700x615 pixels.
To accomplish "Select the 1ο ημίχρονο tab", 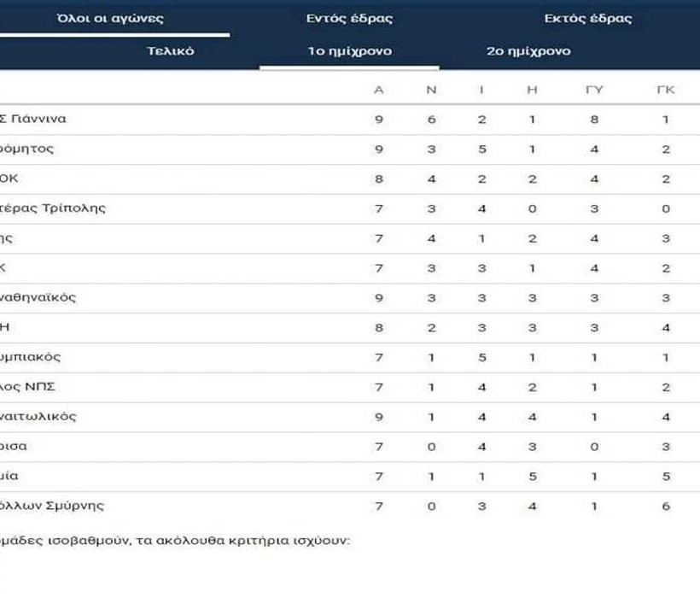I will 349,51.
